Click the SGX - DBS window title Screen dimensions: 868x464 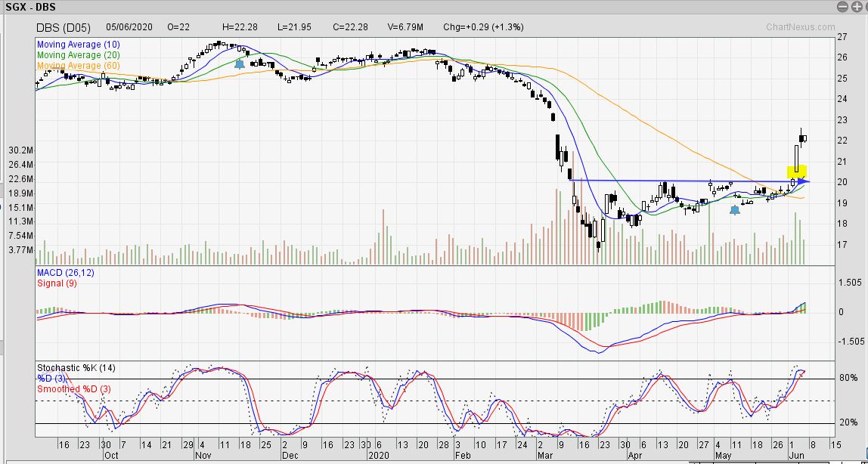coord(30,8)
